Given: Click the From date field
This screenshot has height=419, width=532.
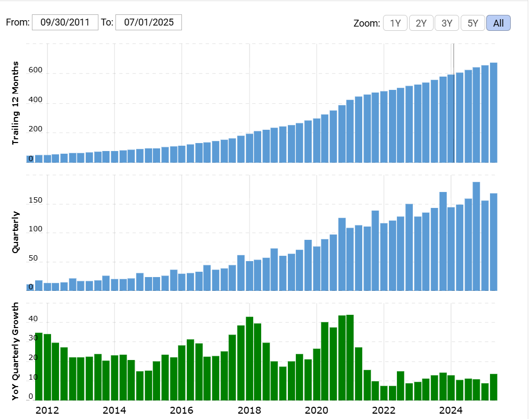Looking at the screenshot, I should click(x=65, y=22).
